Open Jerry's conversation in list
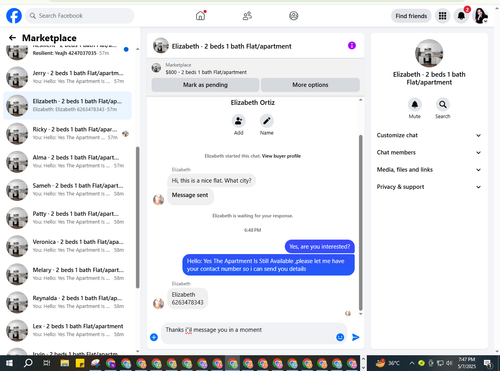The image size is (500, 371). [67, 77]
